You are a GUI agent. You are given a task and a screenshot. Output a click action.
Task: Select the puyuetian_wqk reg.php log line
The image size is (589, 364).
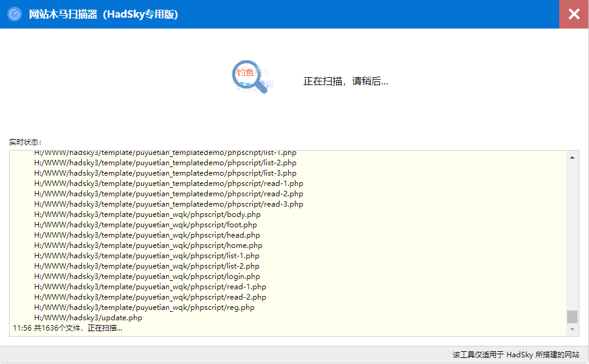pyautogui.click(x=144, y=307)
